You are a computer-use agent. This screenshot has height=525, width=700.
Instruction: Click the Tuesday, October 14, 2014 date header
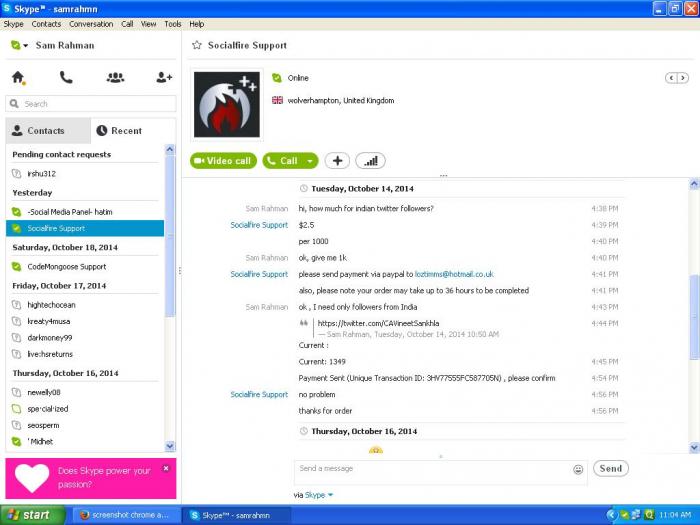(362, 188)
